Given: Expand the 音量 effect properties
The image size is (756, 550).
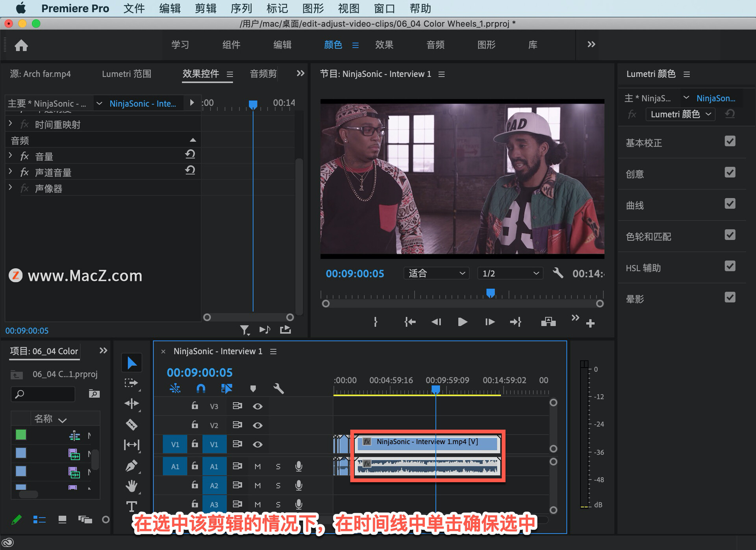Looking at the screenshot, I should point(10,156).
